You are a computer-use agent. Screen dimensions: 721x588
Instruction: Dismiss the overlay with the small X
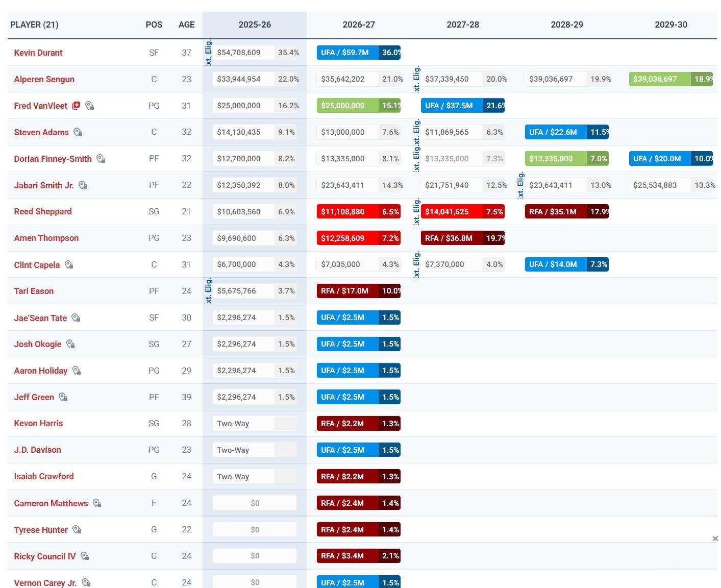coord(715,538)
